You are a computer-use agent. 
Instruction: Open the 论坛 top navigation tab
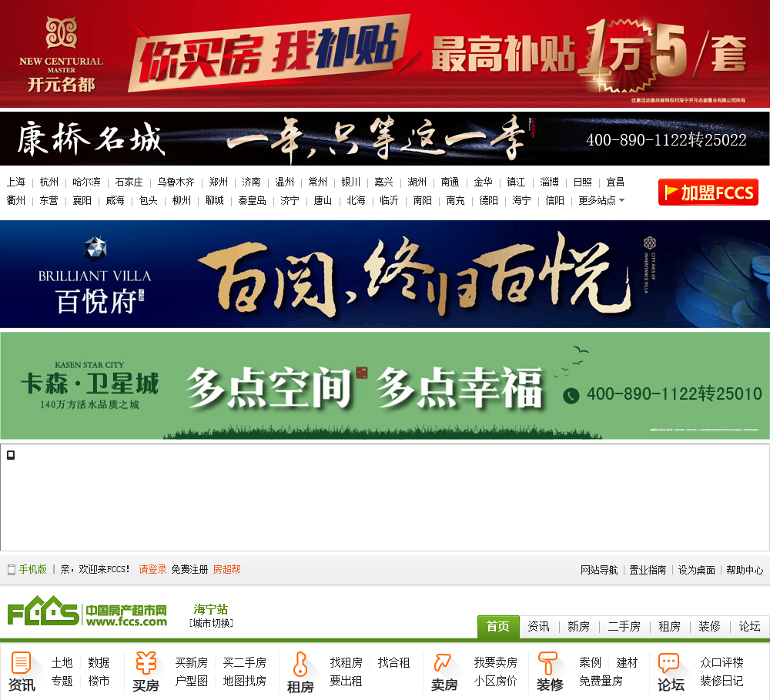(749, 626)
